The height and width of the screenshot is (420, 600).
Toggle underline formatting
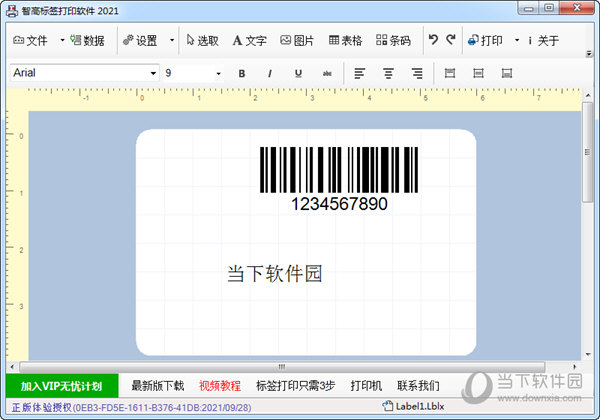click(x=298, y=73)
